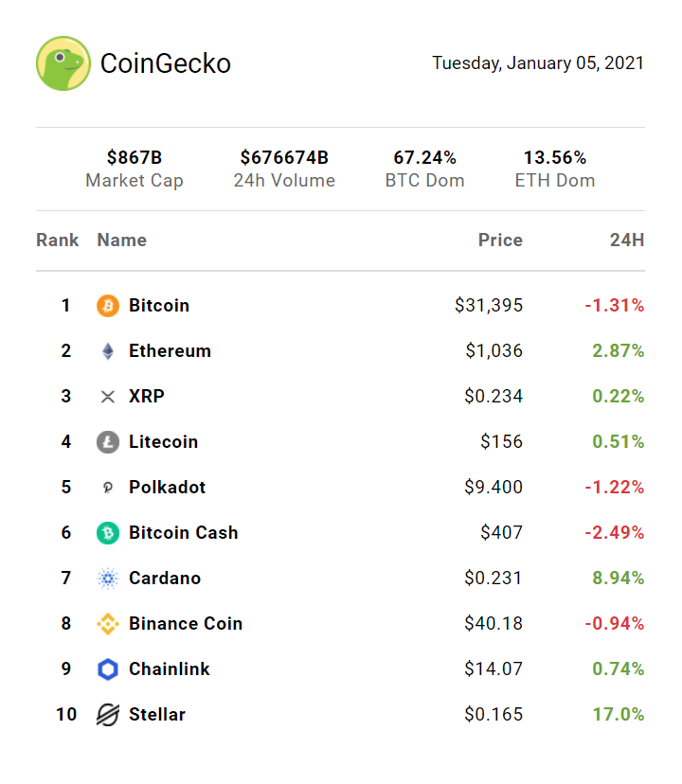Image resolution: width=682 pixels, height=784 pixels.
Task: Open the Ethereum coin name link
Action: pos(170,351)
